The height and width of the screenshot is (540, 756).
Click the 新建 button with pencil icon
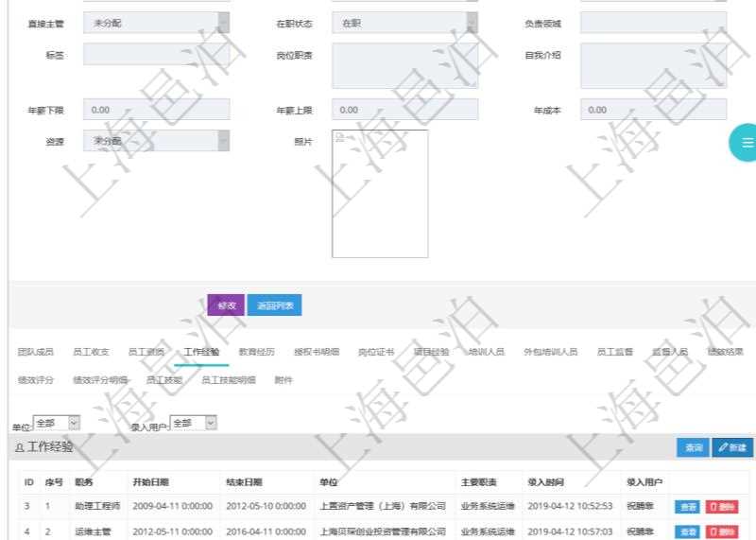point(732,447)
